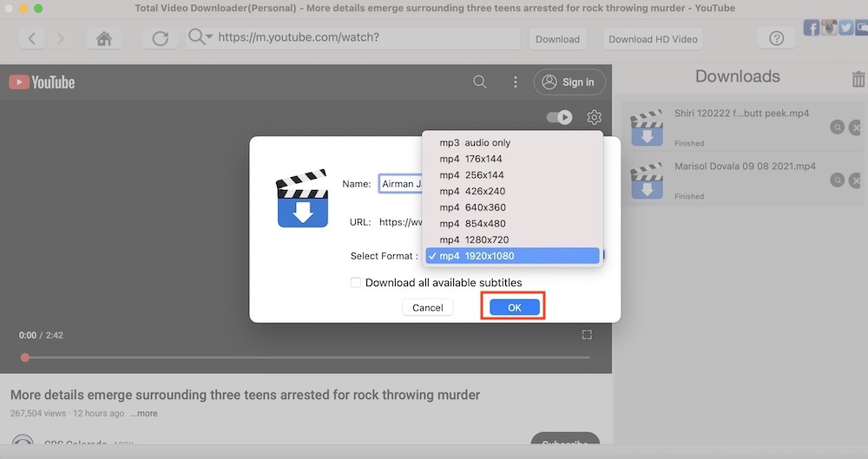Click the video title text
Viewport: 868px width, 459px height.
[x=246, y=395]
